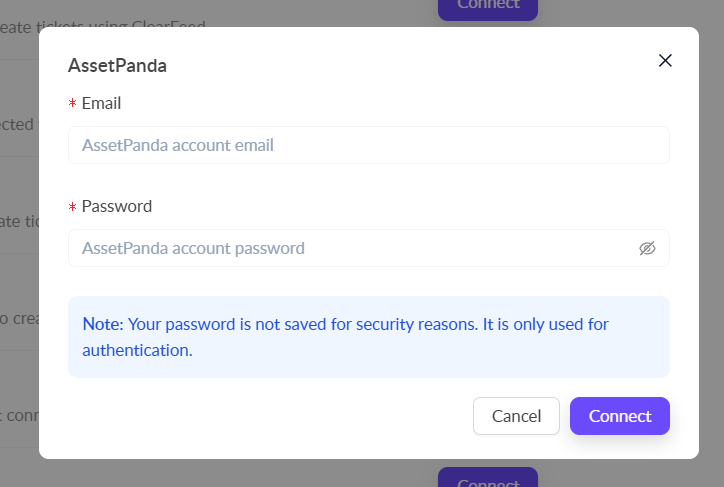The width and height of the screenshot is (724, 487).
Task: Click the red asterisk beside Password
Action: tap(72, 207)
